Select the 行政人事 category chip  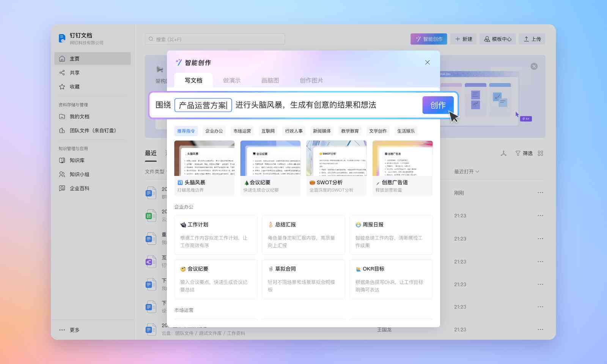pos(294,131)
